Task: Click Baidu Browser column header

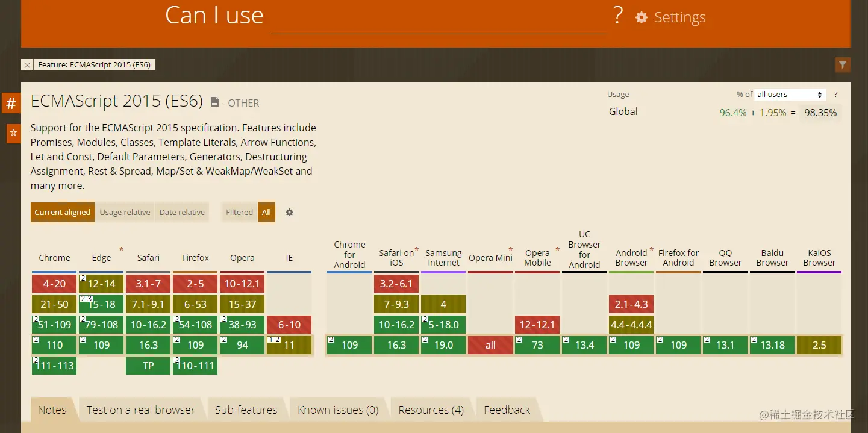Action: pyautogui.click(x=772, y=258)
